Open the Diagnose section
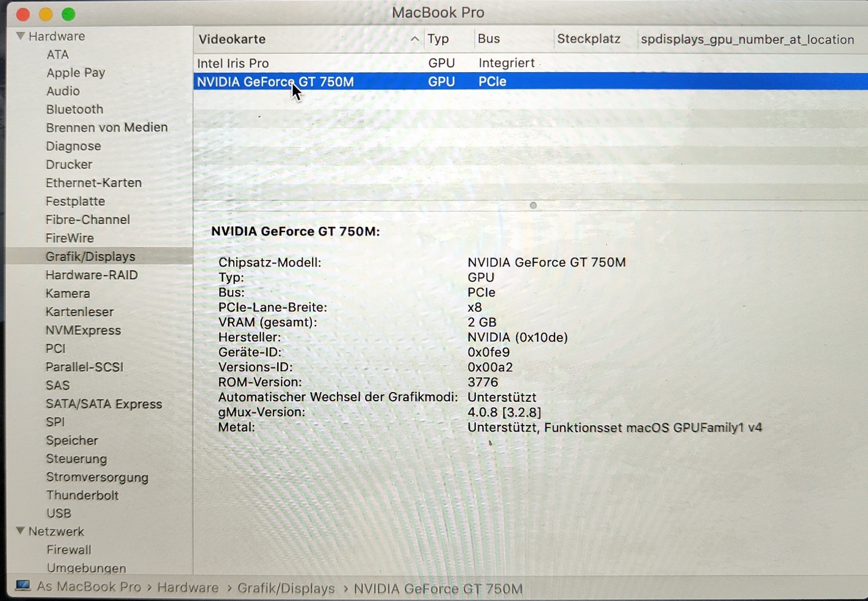Screen dimensions: 868x601 [73, 146]
